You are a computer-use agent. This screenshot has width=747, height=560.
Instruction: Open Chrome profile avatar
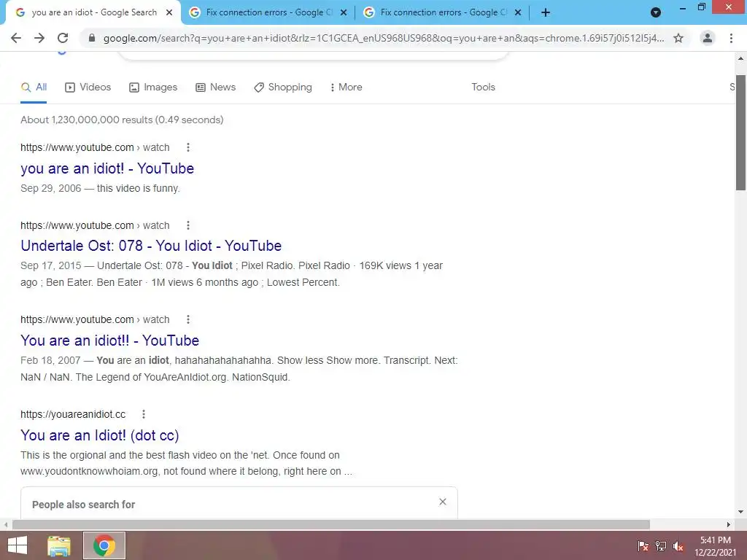pyautogui.click(x=708, y=38)
